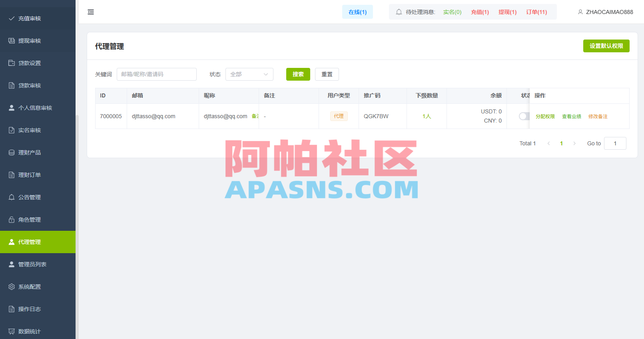The width and height of the screenshot is (644, 339).
Task: Click the user avatar icon beside ZHAOCAIMAO888
Action: [580, 12]
